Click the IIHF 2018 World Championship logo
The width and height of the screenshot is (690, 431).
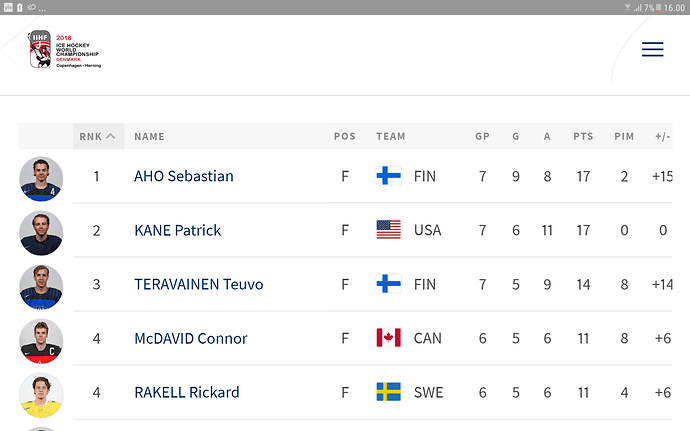tap(65, 50)
